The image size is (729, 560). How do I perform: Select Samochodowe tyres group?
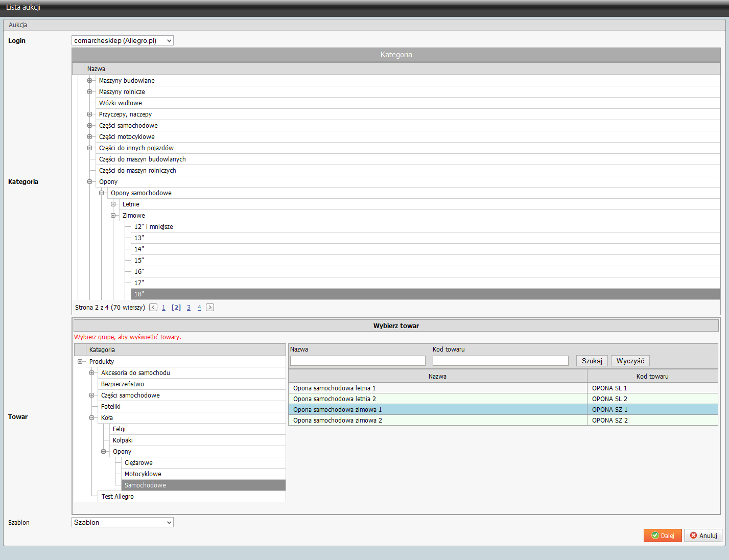click(203, 485)
